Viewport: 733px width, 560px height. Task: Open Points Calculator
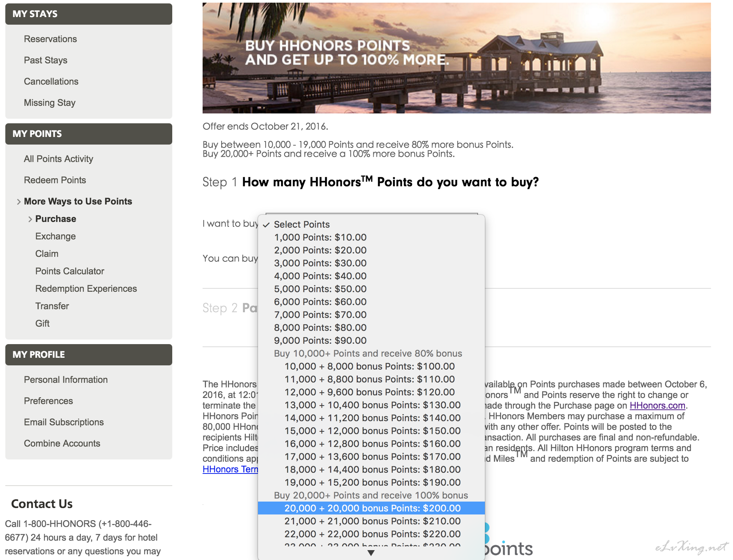(69, 271)
